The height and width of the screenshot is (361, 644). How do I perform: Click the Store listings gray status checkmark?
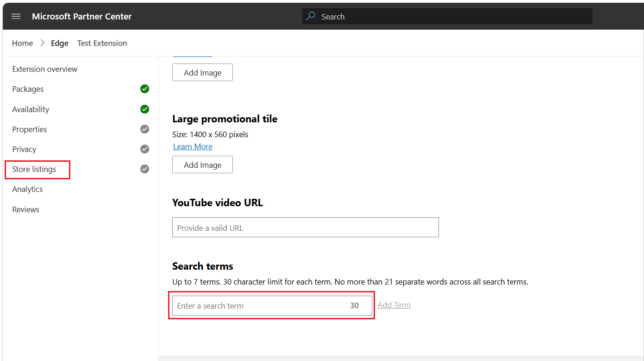point(144,169)
